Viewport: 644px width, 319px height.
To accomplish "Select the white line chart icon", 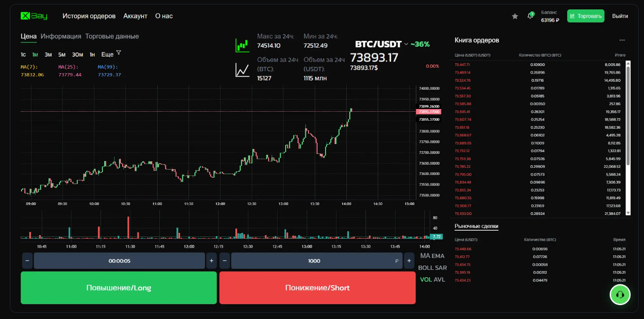I will point(242,70).
